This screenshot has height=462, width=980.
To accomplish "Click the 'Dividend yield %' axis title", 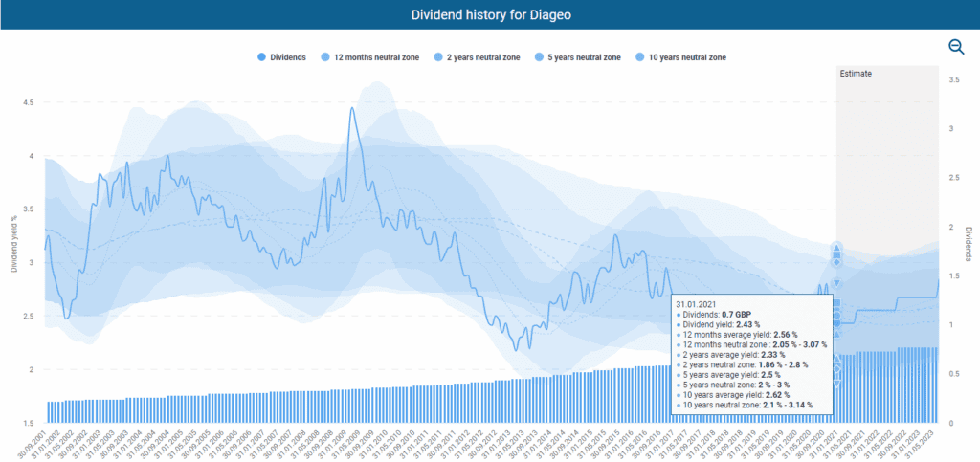I will (13, 243).
